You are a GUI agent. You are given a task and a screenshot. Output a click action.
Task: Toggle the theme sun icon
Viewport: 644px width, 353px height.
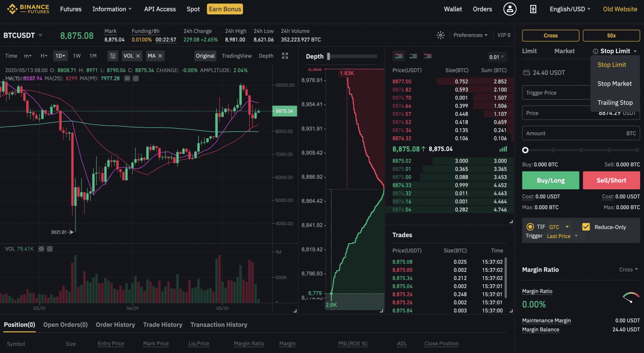click(440, 35)
